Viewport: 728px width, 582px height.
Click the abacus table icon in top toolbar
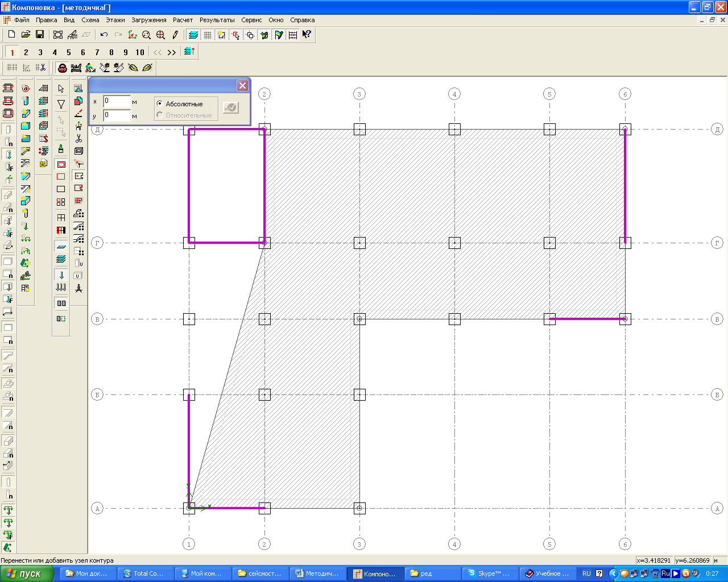click(x=293, y=35)
